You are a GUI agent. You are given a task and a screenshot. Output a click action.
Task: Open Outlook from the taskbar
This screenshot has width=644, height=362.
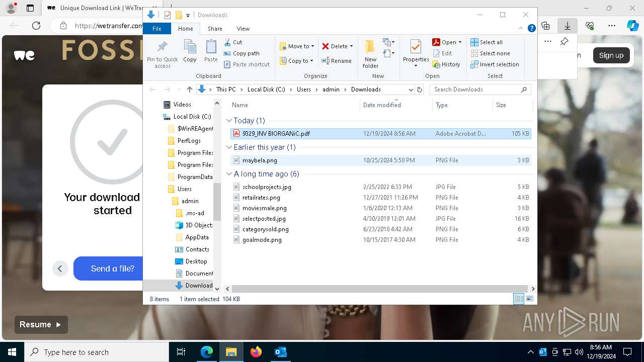tap(280, 352)
